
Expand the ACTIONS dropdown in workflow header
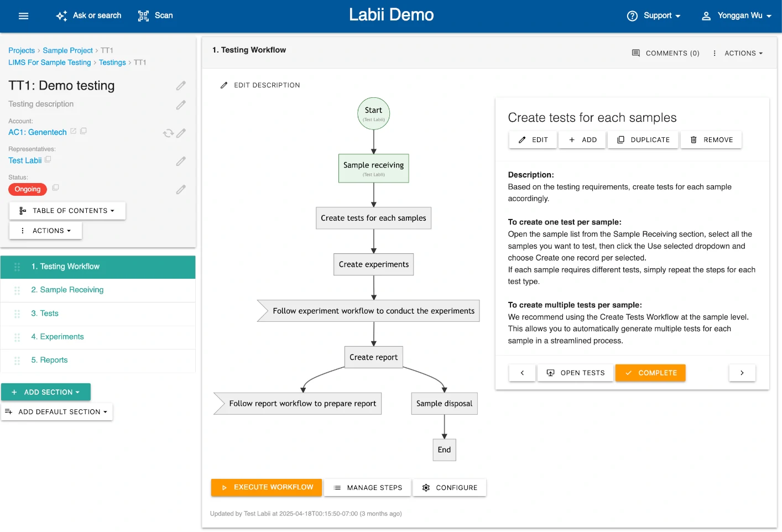pyautogui.click(x=741, y=53)
